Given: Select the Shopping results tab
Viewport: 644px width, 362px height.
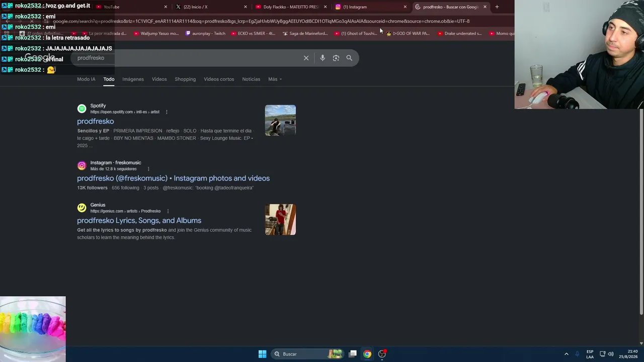Looking at the screenshot, I should coord(185,79).
